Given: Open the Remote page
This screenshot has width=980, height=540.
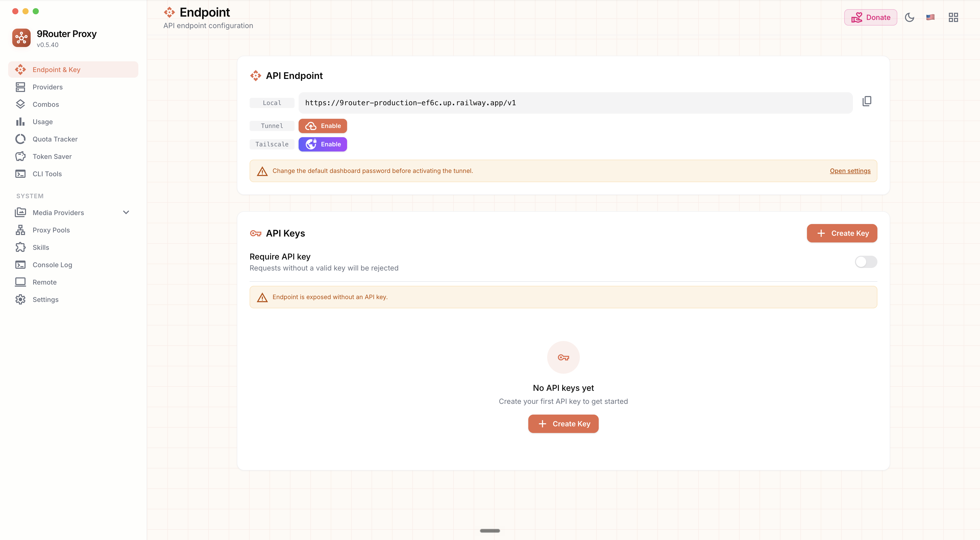Looking at the screenshot, I should 73,282.
